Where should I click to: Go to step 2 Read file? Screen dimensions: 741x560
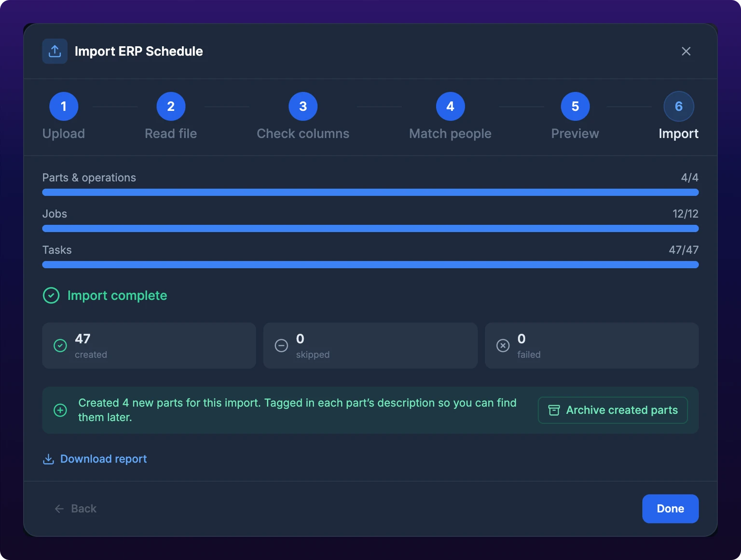(171, 116)
